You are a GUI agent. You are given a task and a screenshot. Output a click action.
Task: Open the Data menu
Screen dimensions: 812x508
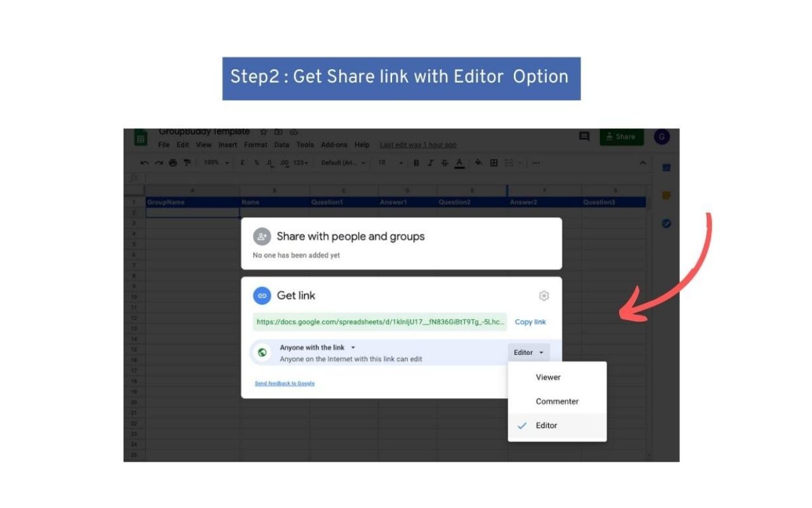point(282,145)
